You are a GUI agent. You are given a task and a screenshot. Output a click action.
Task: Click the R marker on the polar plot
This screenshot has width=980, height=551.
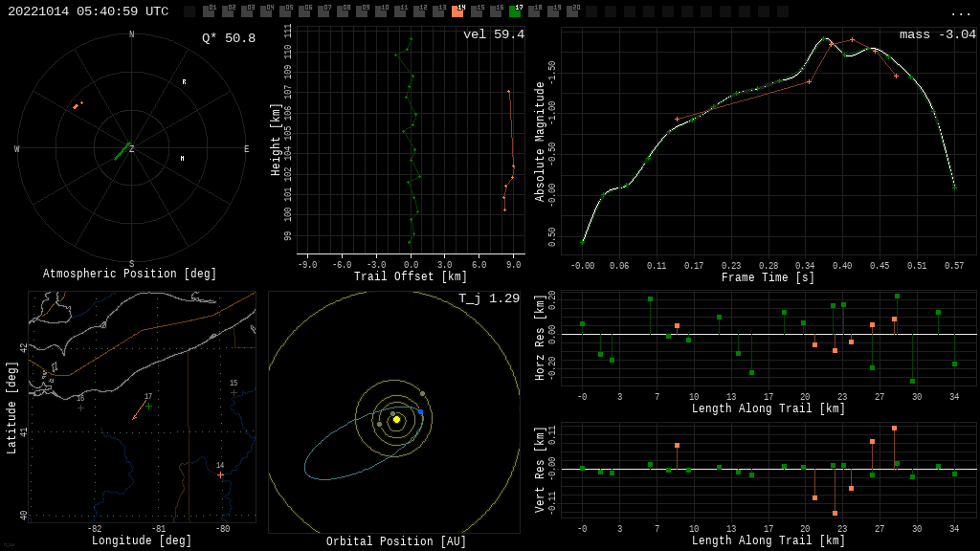pos(184,82)
